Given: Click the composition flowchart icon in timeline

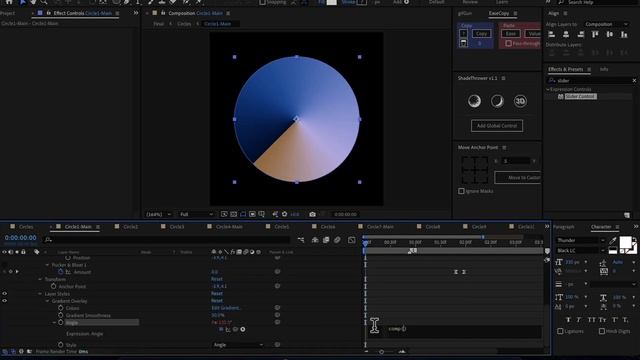Looking at the screenshot, I should coord(301,240).
